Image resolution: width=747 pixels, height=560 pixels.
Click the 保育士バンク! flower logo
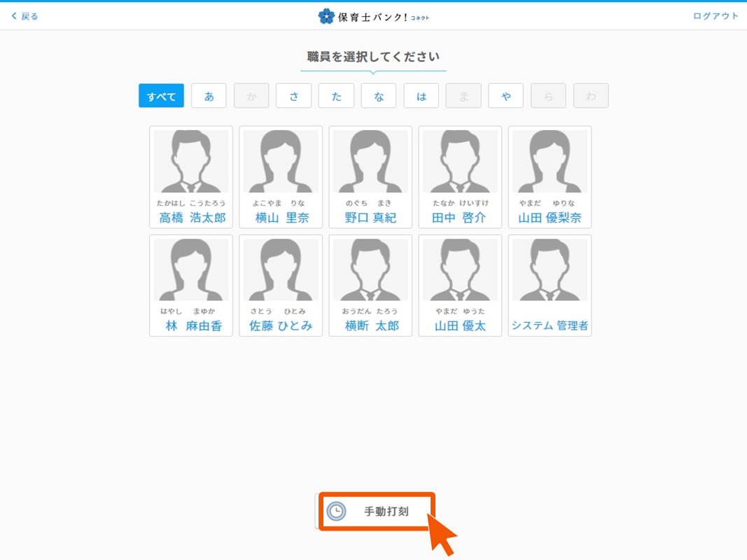tap(326, 16)
